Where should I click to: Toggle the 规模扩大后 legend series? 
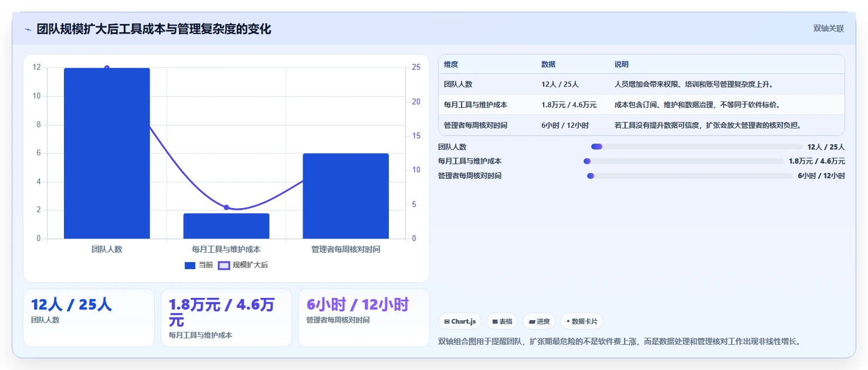pos(243,265)
